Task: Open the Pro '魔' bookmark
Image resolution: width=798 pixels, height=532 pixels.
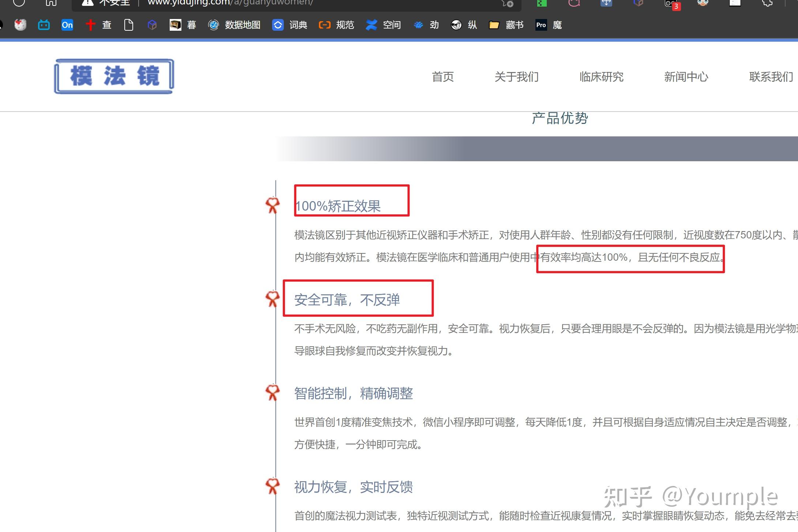Action: click(549, 25)
